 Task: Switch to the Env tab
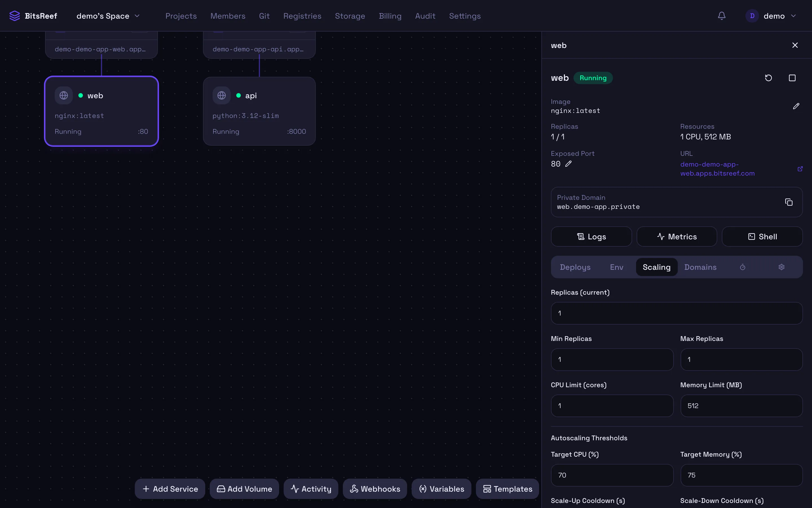[x=616, y=267]
